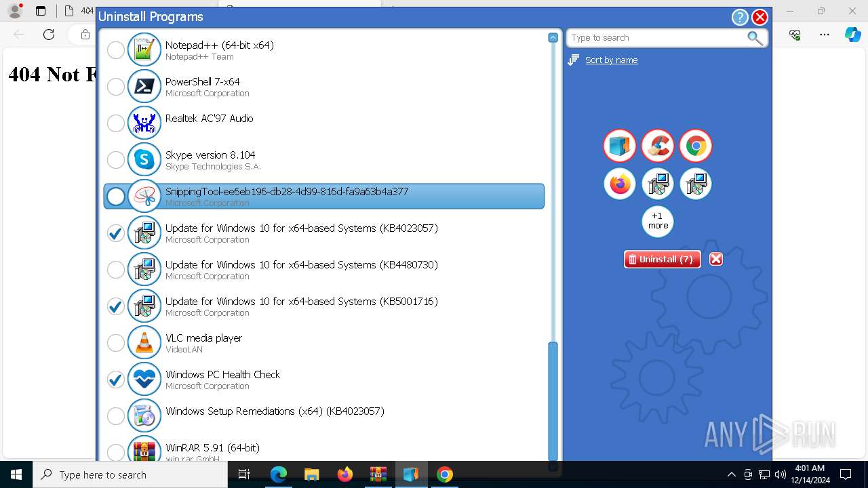
Task: Check the VLC media player checkbox
Action: tap(116, 342)
